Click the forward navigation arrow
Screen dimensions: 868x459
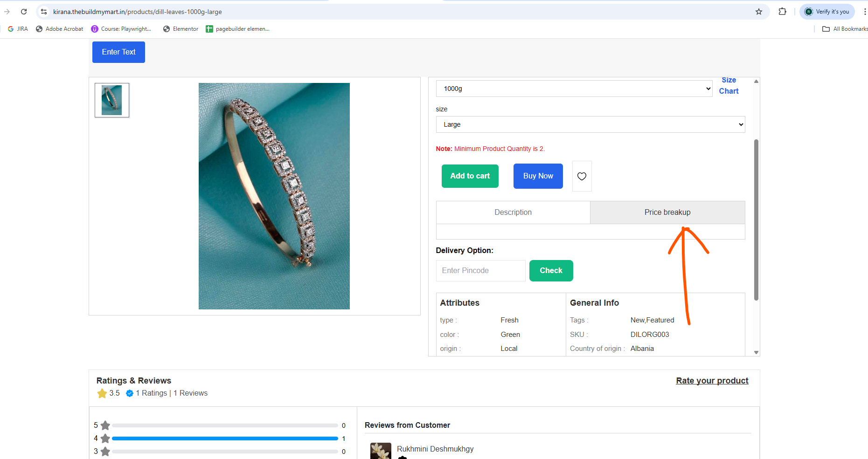tap(7, 12)
